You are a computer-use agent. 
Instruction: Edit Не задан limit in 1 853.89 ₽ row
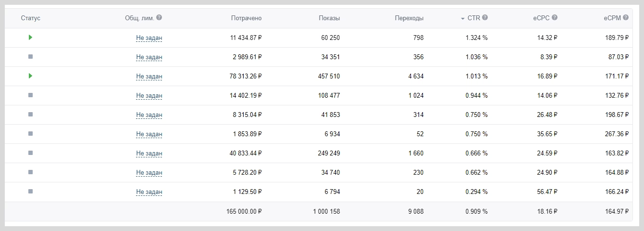[x=149, y=134]
